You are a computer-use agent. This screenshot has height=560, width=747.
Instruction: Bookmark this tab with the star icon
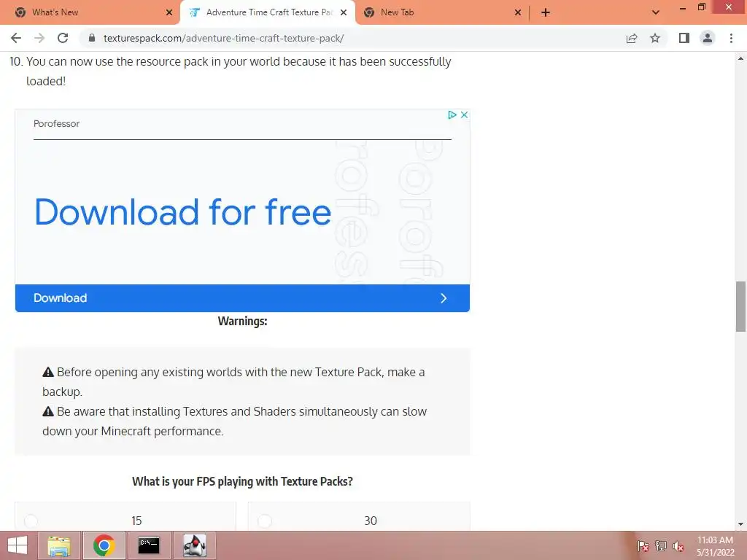click(x=655, y=38)
